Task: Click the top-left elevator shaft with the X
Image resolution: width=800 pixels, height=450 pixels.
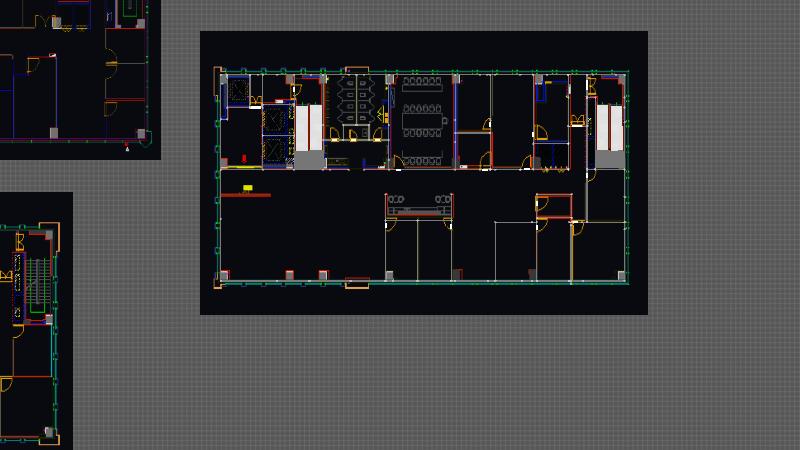Action: (239, 91)
